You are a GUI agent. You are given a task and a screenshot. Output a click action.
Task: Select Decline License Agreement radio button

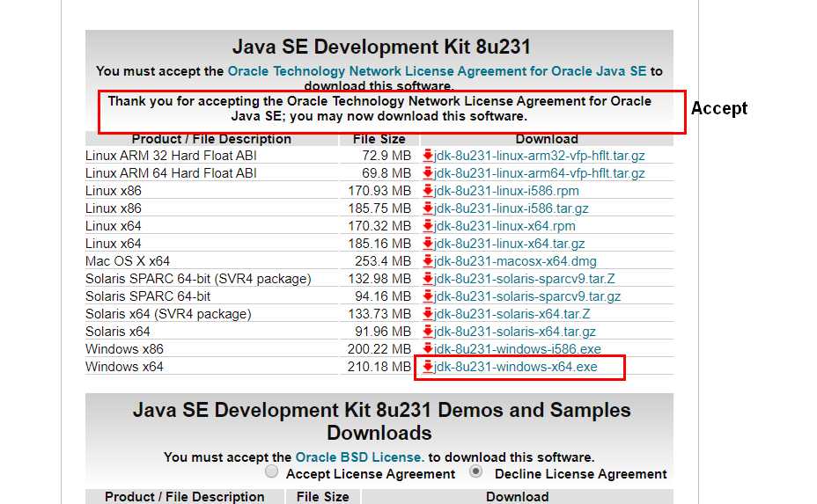(x=475, y=471)
